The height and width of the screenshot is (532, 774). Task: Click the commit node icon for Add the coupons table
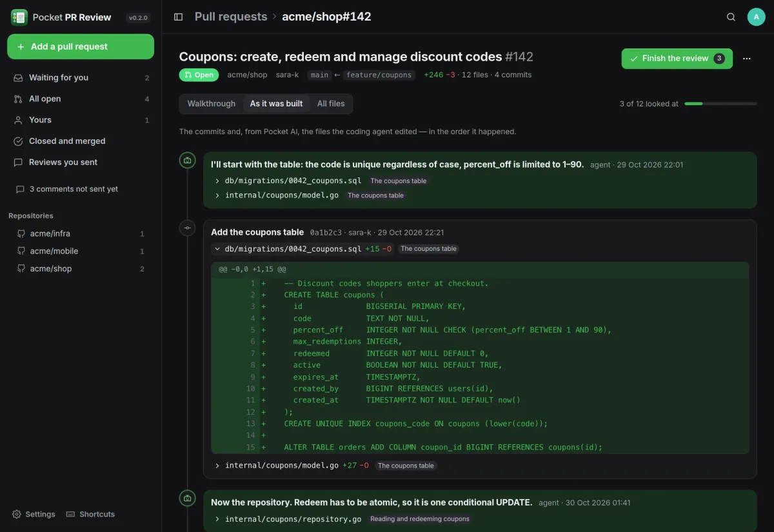tap(188, 228)
